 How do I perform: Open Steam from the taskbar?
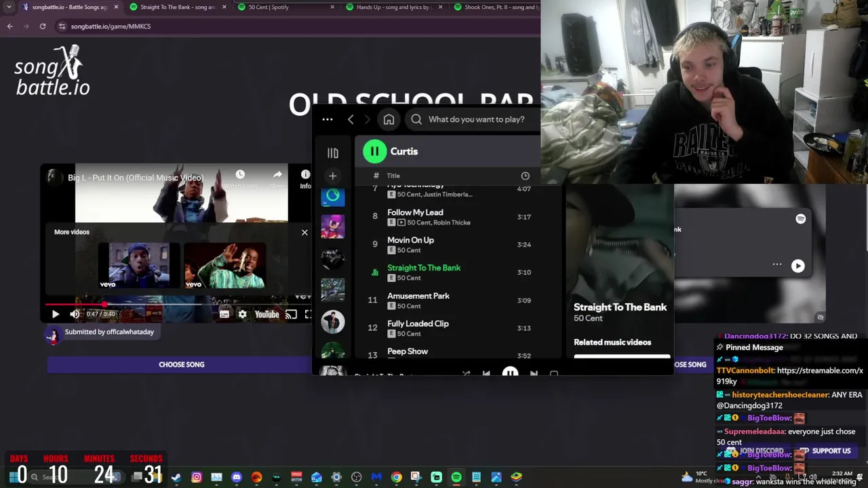(176, 477)
